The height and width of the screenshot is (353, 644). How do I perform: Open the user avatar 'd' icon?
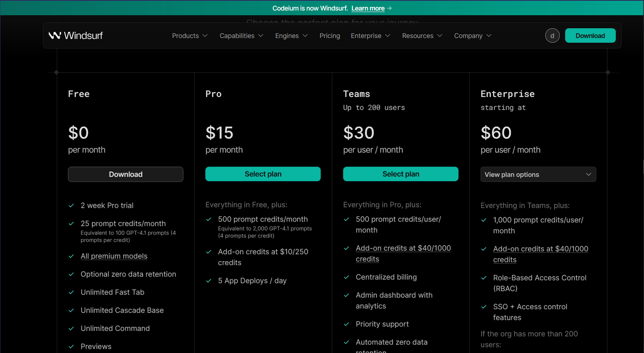point(552,35)
